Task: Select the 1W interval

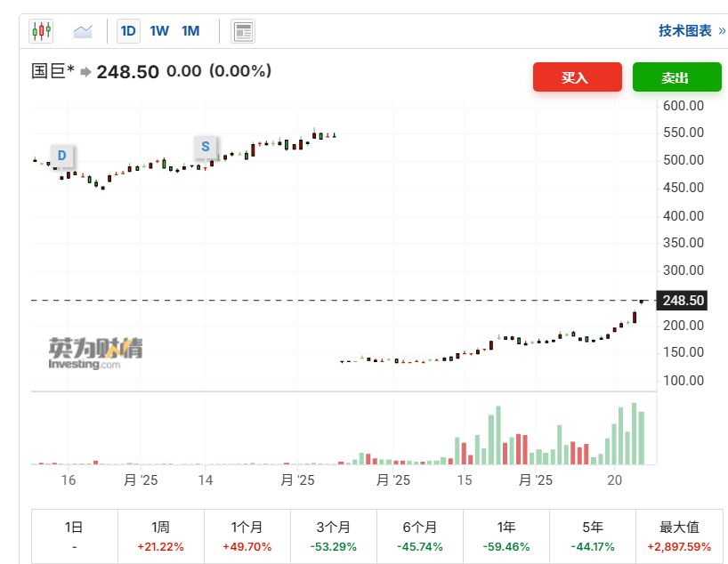Action: tap(159, 32)
